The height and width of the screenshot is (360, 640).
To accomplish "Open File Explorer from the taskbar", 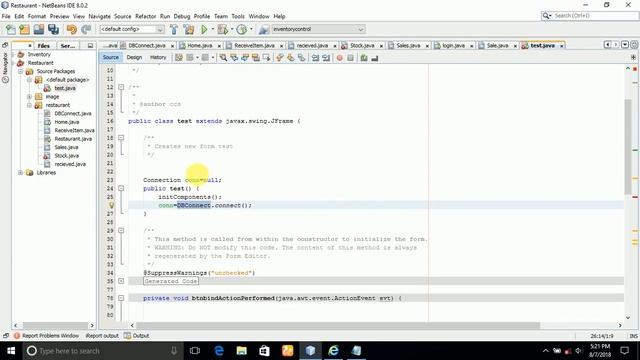I will point(242,351).
